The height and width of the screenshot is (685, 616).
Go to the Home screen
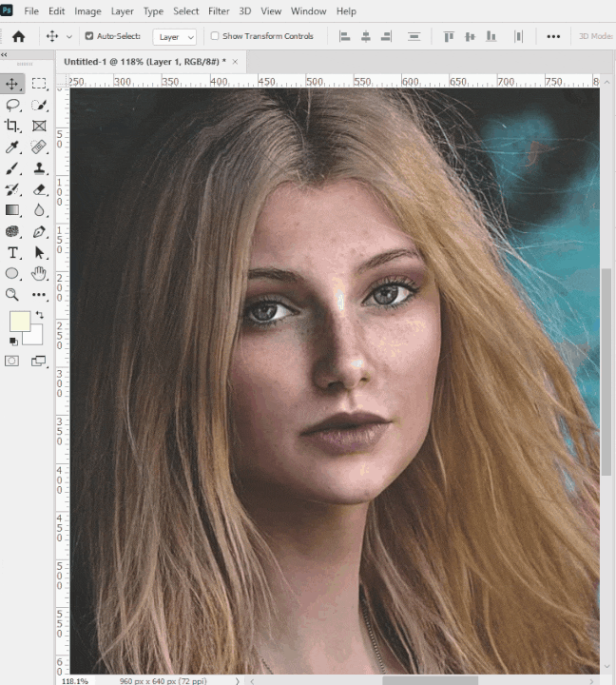click(x=18, y=36)
